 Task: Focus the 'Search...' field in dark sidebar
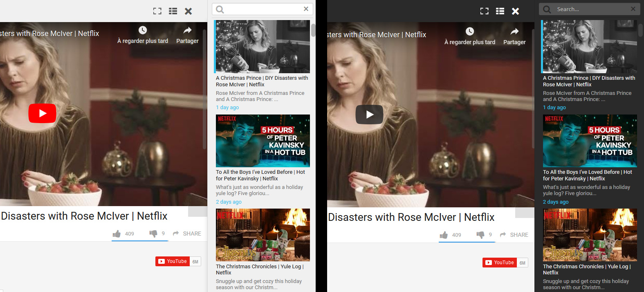point(590,9)
